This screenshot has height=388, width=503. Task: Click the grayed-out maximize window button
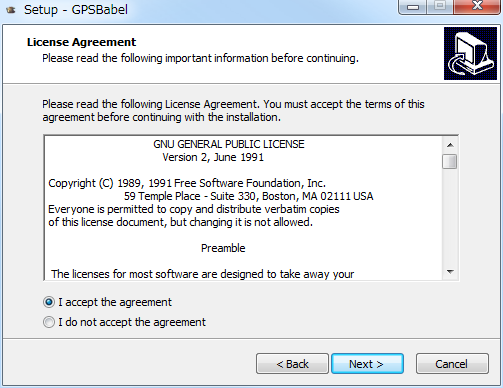tap(440, 7)
